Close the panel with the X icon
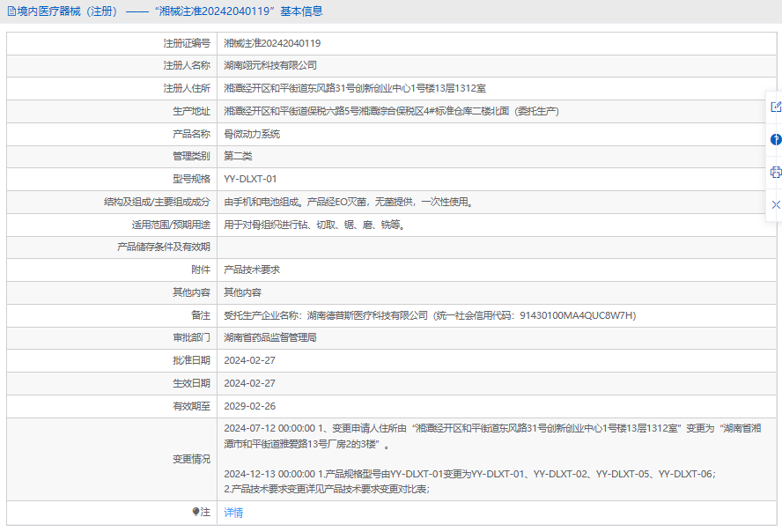The height and width of the screenshot is (532, 782). (x=776, y=205)
